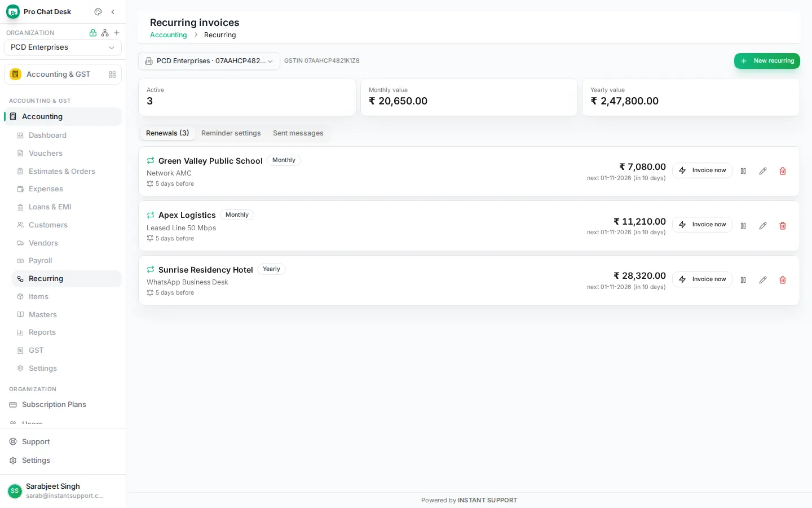Open Loans & EMI in the sidebar
The height and width of the screenshot is (508, 812).
click(67, 207)
